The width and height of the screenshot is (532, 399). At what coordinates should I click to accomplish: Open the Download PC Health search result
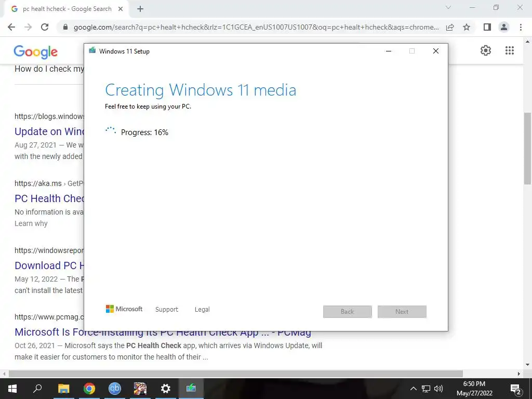click(49, 265)
